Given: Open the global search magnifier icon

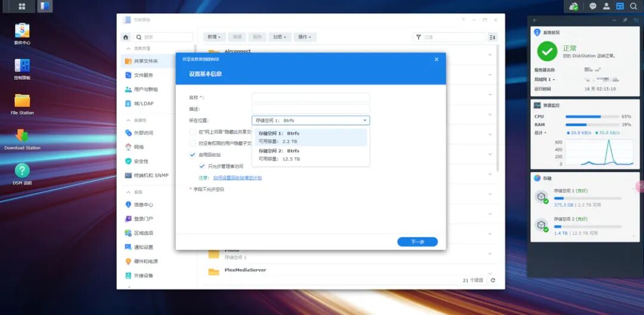Looking at the screenshot, I should [x=633, y=6].
